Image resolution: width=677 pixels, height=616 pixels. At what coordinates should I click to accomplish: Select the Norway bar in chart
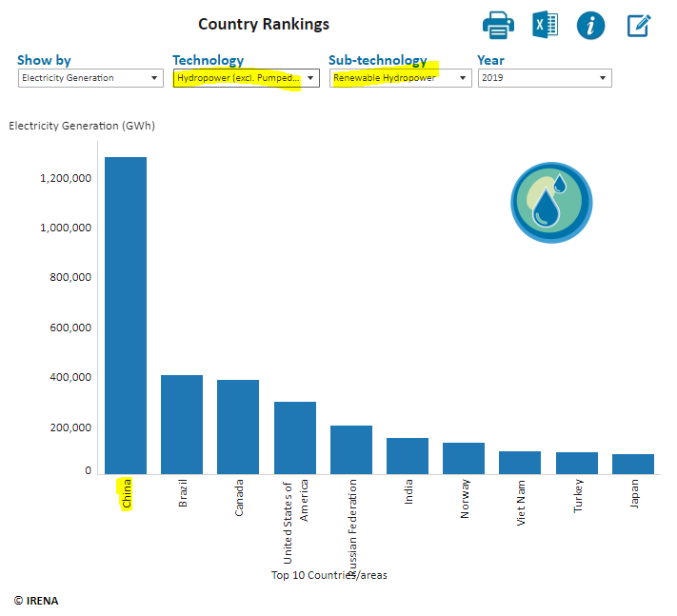(464, 459)
